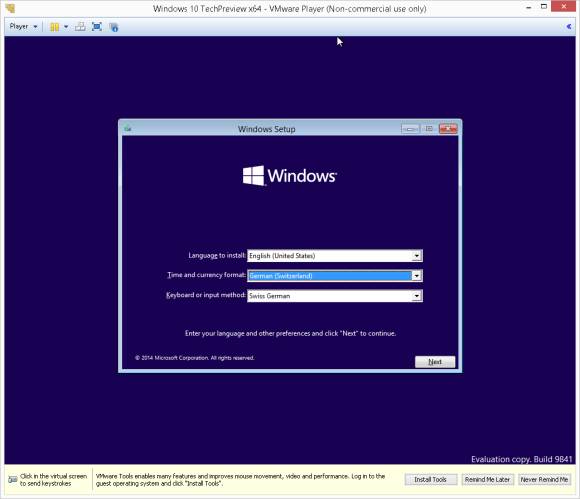This screenshot has width=580, height=499.
Task: Open the Player menu
Action: 23,27
